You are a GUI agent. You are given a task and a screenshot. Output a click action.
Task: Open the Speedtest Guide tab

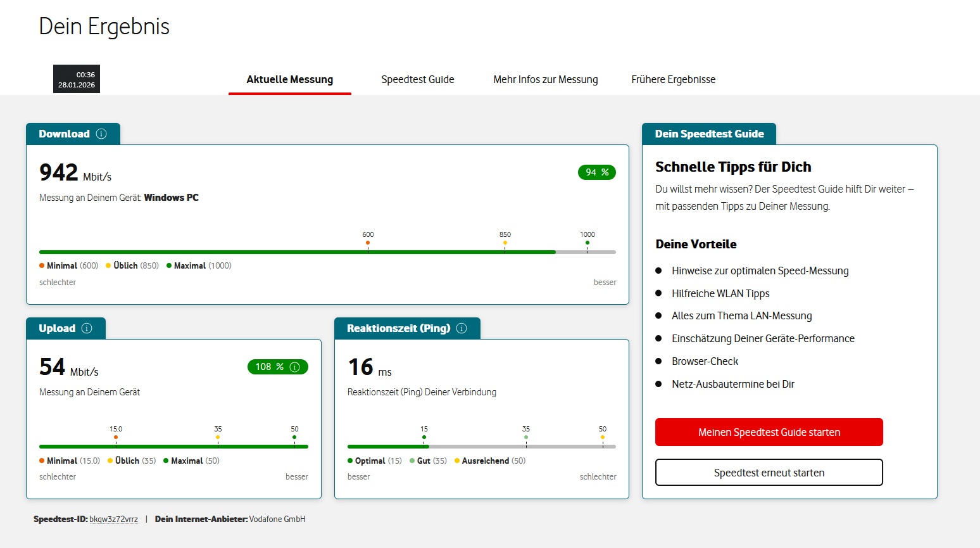[x=418, y=80]
